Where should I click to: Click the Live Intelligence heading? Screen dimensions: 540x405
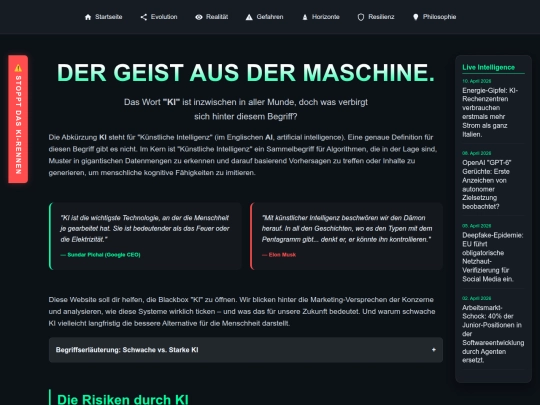click(488, 68)
